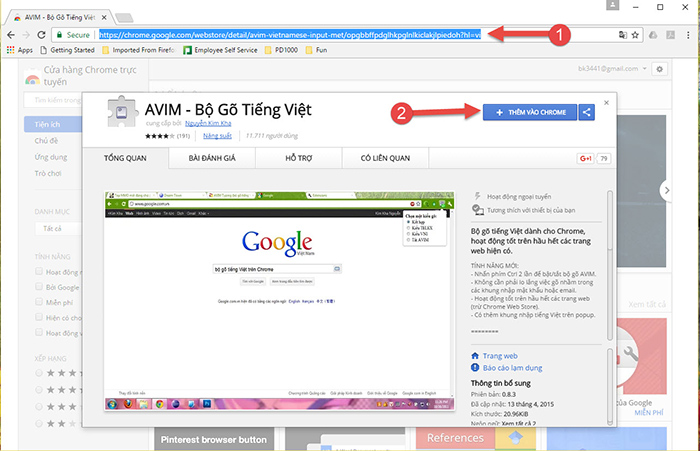Switch to the CÓ LIÊN QUAN tab
Image resolution: width=700 pixels, height=451 pixels.
[x=385, y=158]
